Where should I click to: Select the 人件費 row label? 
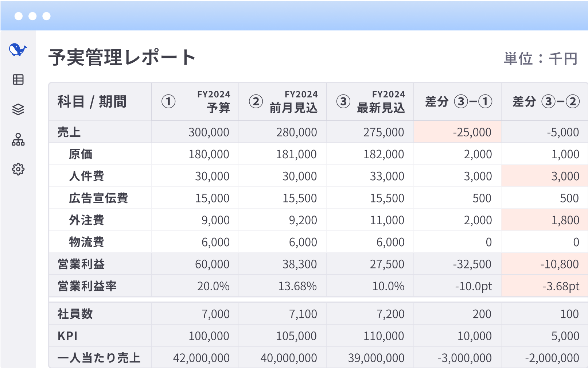coord(86,176)
